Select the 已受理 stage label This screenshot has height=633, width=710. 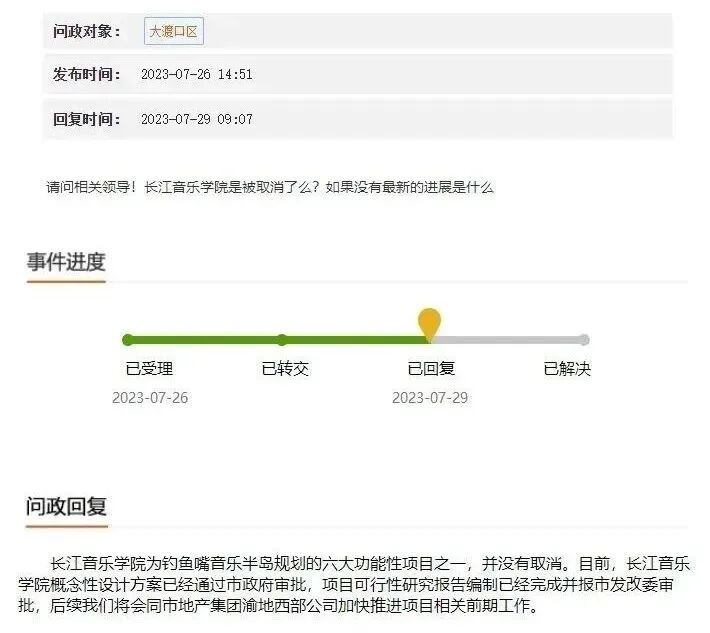coord(149,369)
